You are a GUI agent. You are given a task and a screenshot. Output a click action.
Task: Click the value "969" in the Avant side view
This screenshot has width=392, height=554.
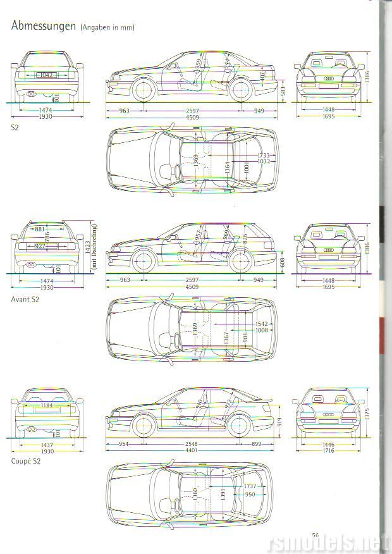[x=226, y=235]
